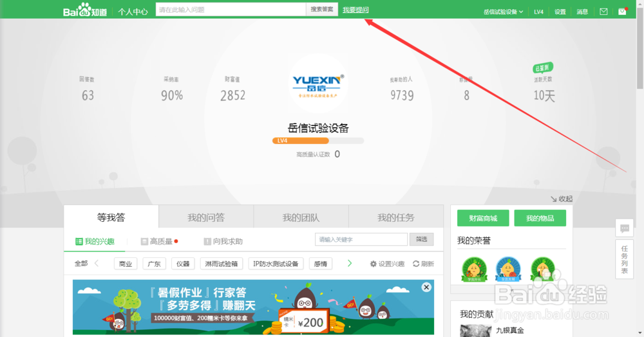Show previous interest tags with left chevron
This screenshot has height=337, width=644.
click(x=97, y=263)
